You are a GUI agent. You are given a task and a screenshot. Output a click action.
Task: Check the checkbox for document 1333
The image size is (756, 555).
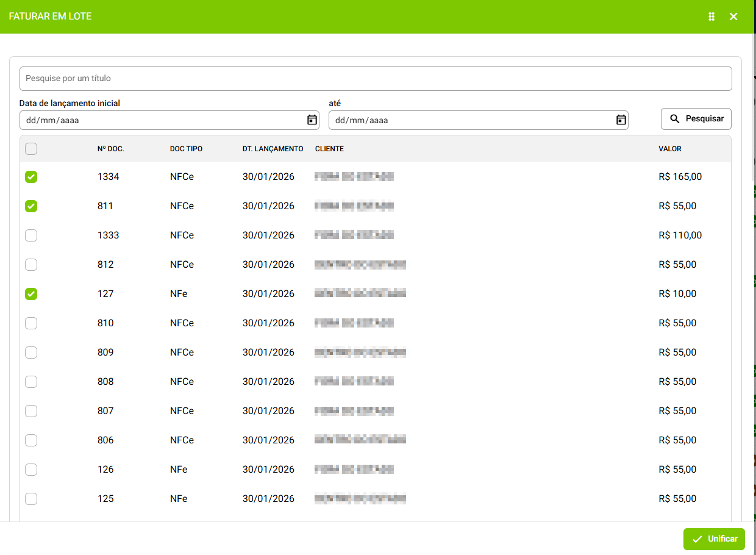[x=31, y=235]
